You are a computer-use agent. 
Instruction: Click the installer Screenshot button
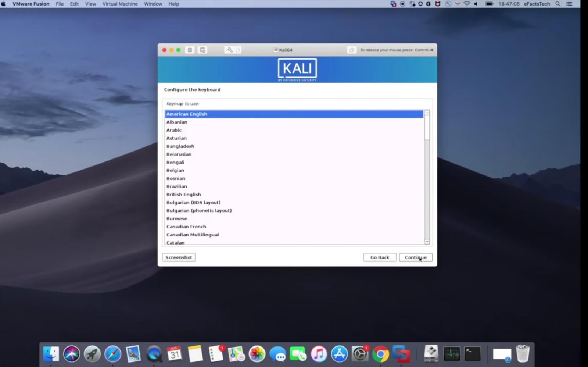tap(179, 257)
